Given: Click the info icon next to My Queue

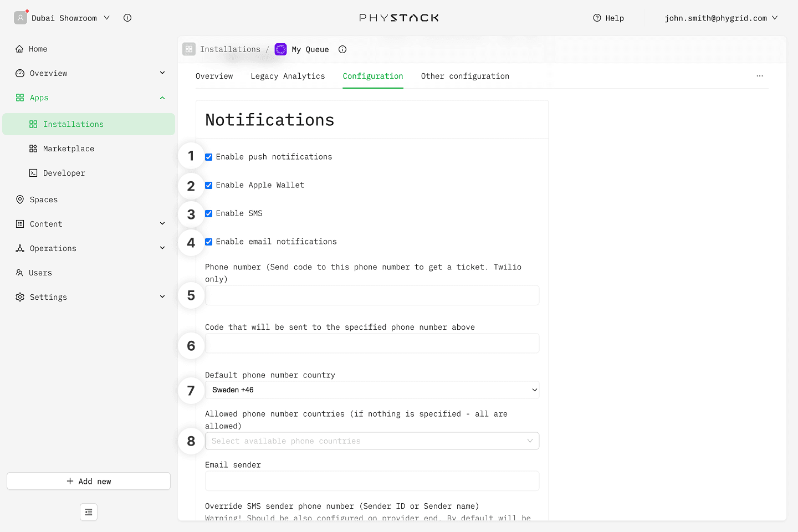Looking at the screenshot, I should (x=342, y=49).
